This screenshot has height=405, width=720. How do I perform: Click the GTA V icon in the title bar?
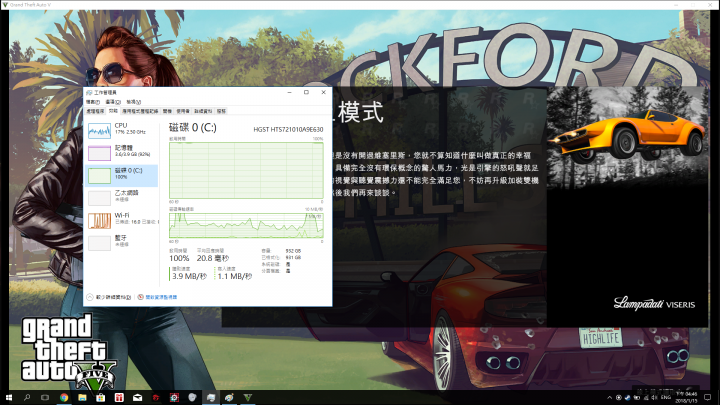[x=5, y=5]
